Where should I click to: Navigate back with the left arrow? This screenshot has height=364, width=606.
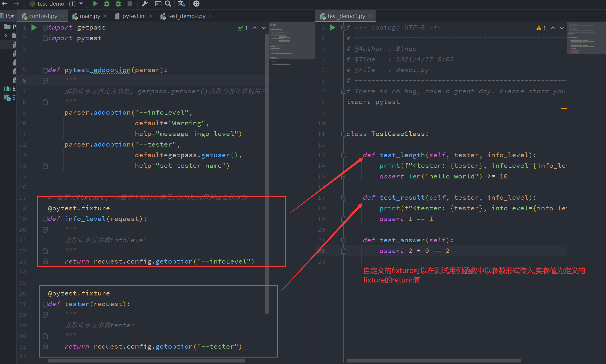click(5, 4)
